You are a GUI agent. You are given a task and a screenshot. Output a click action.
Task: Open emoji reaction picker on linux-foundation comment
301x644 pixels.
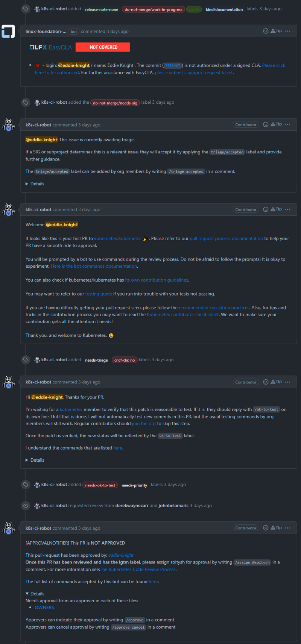(266, 31)
